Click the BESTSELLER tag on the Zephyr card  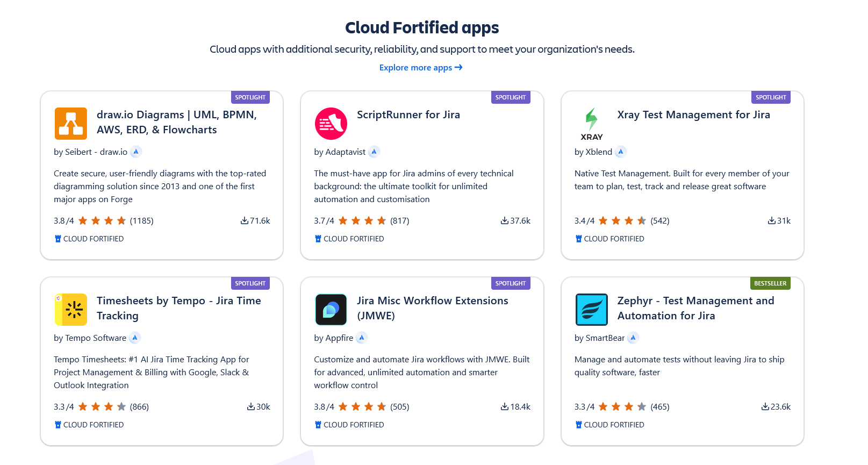(770, 283)
